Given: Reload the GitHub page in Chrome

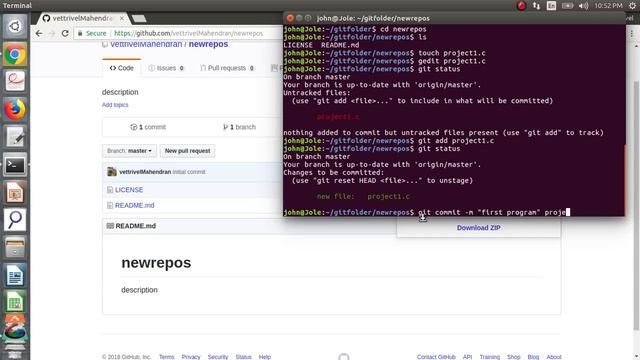Looking at the screenshot, I should point(65,33).
